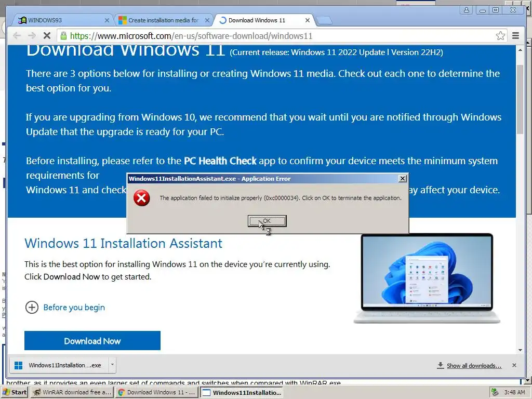Click the Chrome user profile button
The width and height of the screenshot is (532, 399).
467,10
